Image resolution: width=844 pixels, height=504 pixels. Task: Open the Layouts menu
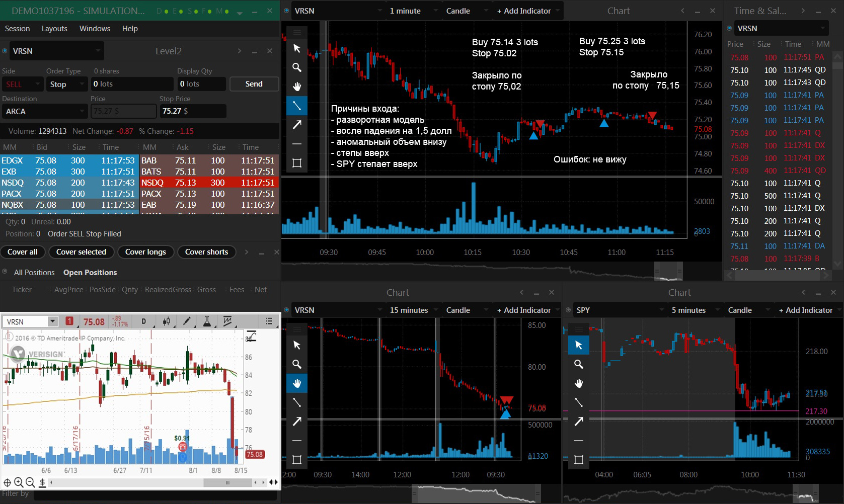[x=54, y=29]
